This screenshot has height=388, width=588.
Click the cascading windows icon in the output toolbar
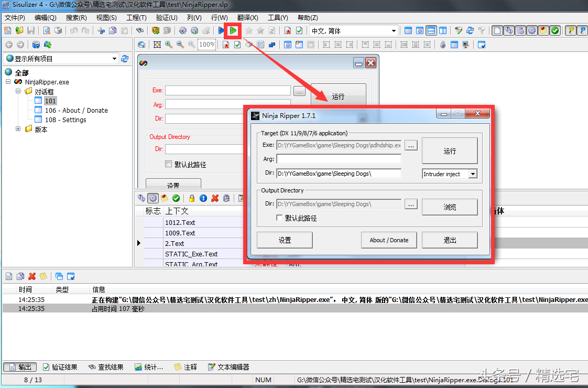click(x=59, y=276)
